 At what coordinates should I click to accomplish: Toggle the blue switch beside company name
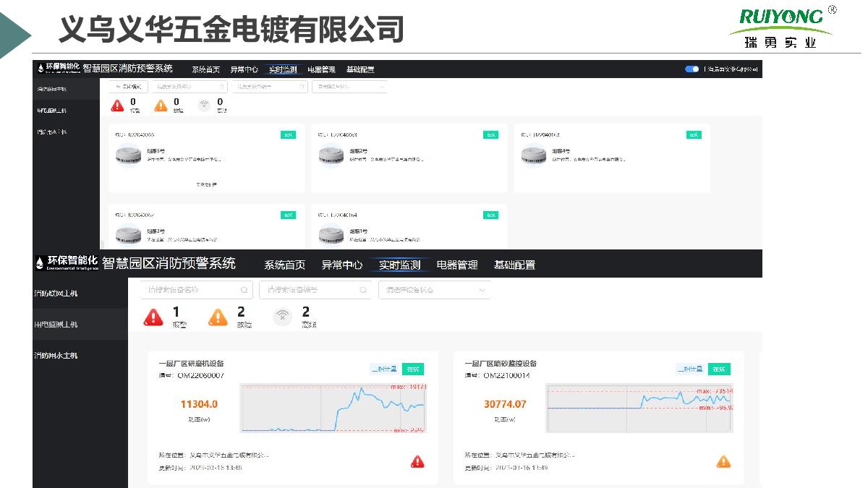692,69
